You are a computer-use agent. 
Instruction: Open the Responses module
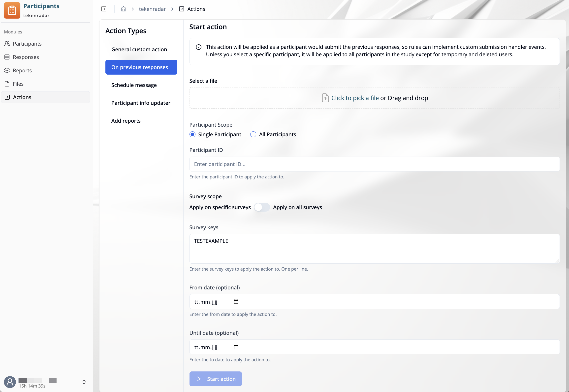[x=26, y=57]
